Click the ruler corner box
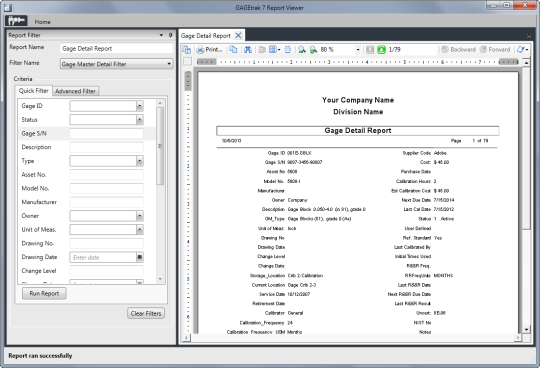Viewport: 540px width, 368px height. point(187,62)
